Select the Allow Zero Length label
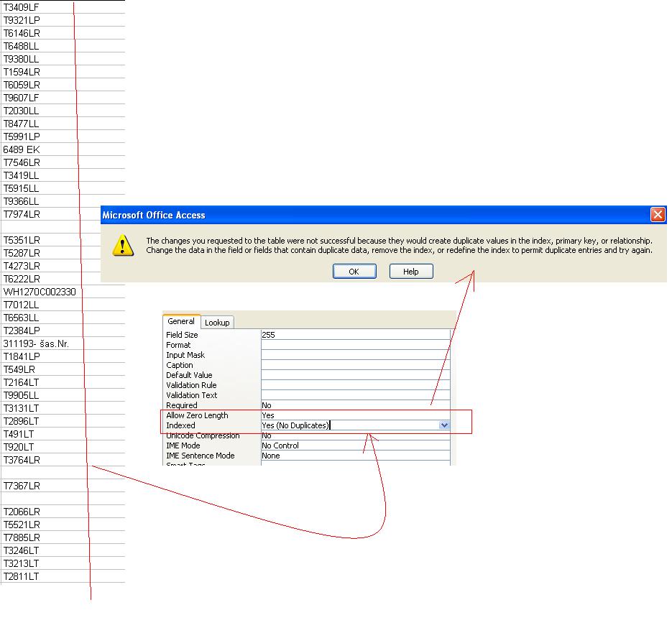Image resolution: width=672 pixels, height=628 pixels. [197, 415]
